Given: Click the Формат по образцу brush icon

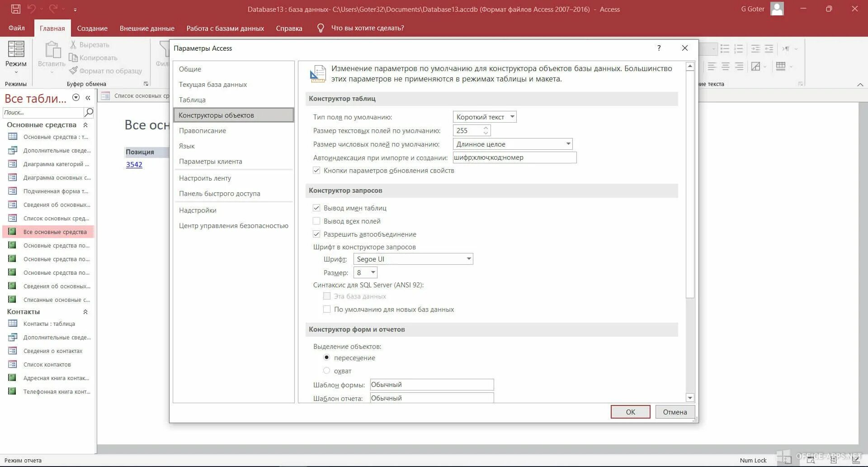Looking at the screenshot, I should tap(73, 71).
